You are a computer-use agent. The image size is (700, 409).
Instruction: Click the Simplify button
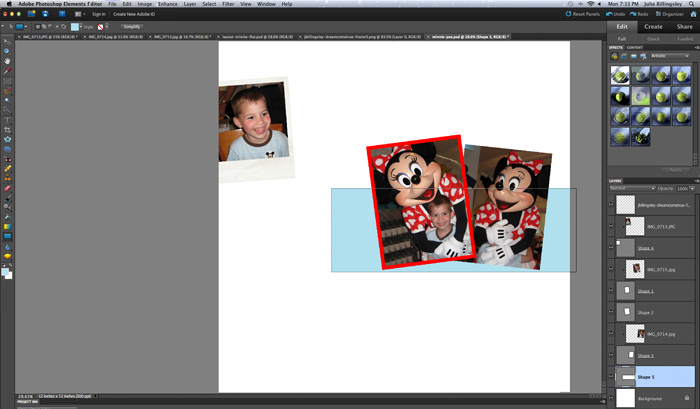click(x=132, y=27)
